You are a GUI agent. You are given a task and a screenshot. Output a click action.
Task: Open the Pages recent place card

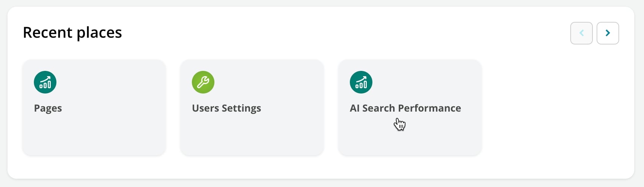[94, 107]
